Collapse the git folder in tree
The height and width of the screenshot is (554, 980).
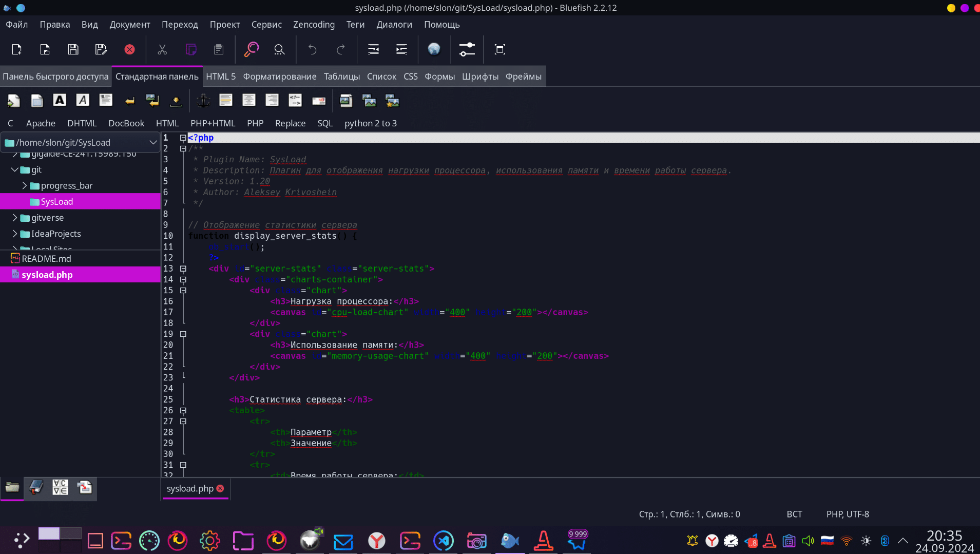click(x=15, y=169)
